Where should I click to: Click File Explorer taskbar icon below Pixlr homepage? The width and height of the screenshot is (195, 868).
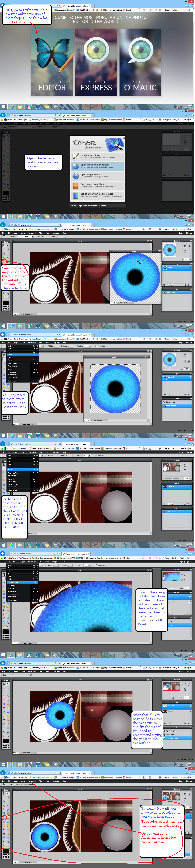[21, 107]
